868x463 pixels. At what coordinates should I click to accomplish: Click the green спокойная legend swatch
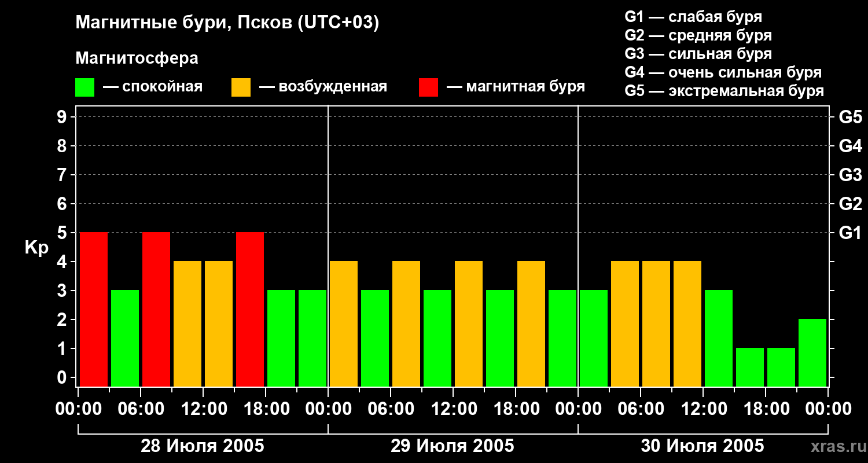tap(84, 87)
